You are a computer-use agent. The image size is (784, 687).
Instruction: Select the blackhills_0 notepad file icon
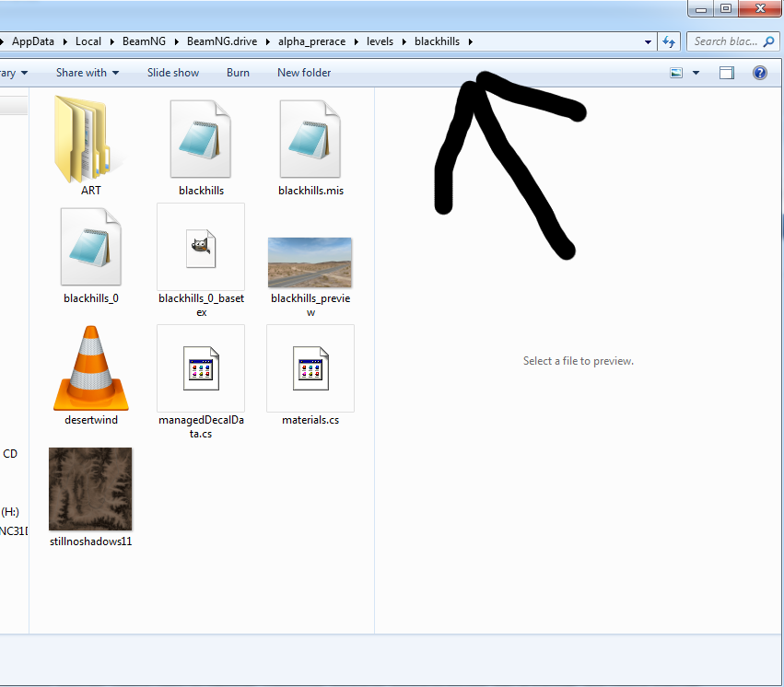coord(91,247)
